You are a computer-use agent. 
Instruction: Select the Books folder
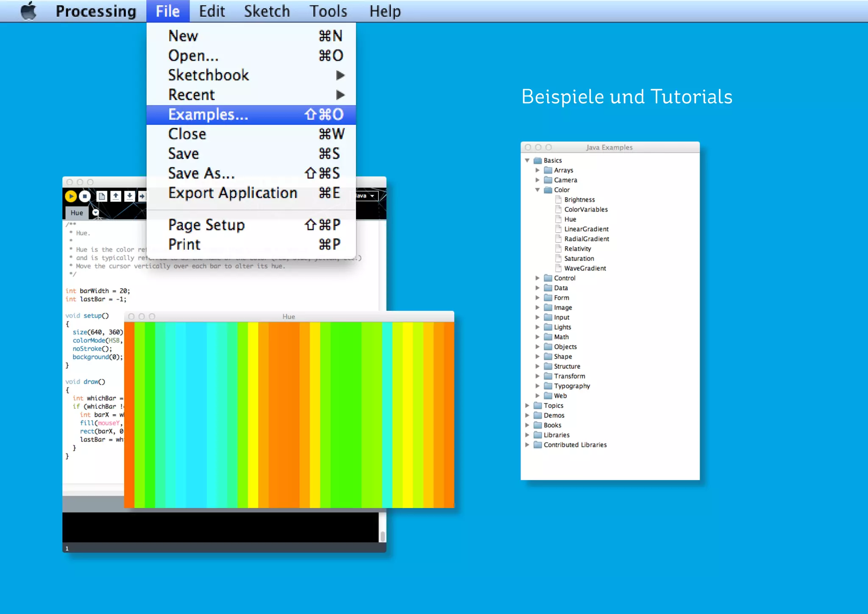click(x=548, y=425)
